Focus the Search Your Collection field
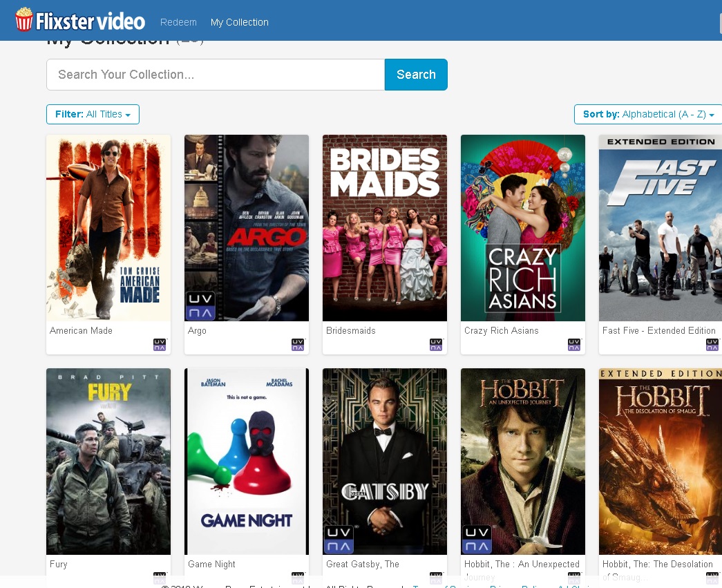Screen dimensions: 722x588 click(x=216, y=75)
